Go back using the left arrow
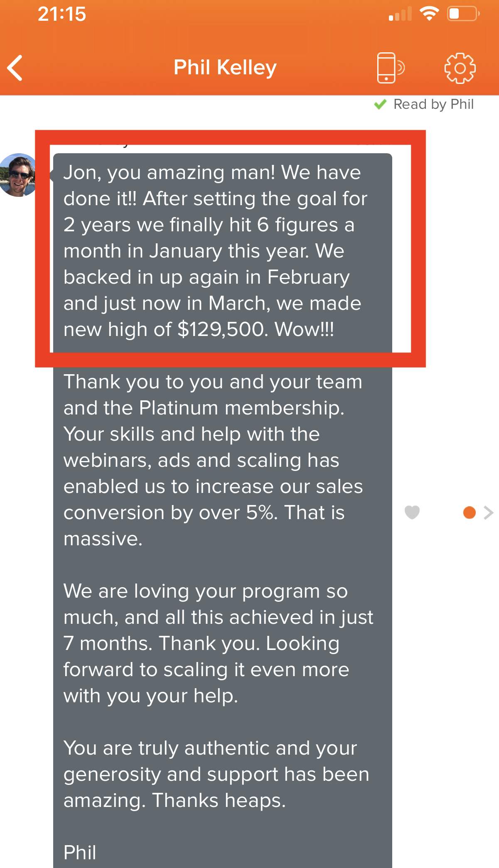The image size is (499, 868). coord(15,68)
